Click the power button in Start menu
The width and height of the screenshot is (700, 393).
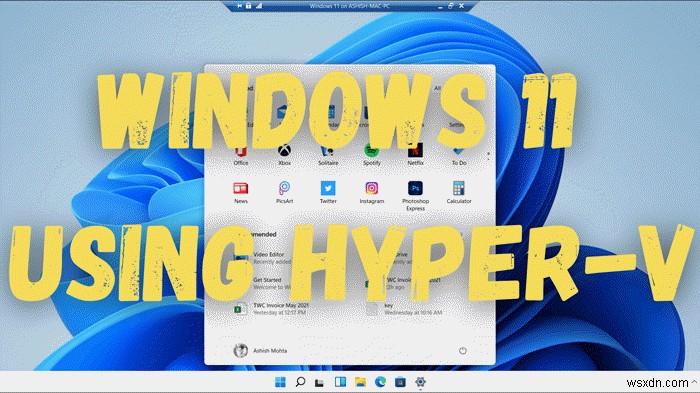(x=462, y=351)
